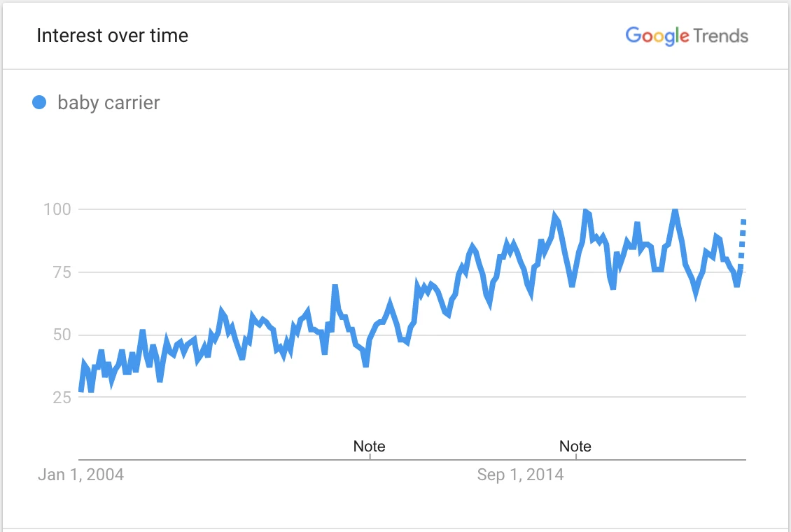Click the tick mark below the rightmost Note

pos(575,457)
